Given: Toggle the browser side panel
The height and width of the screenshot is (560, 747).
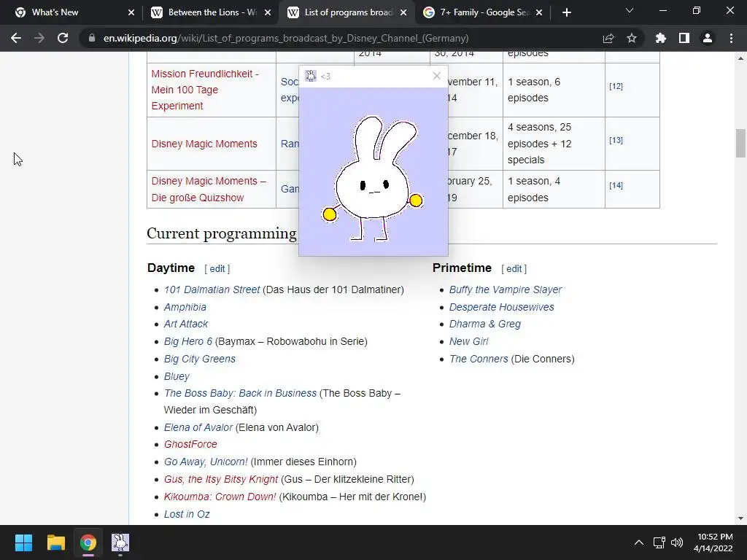Looking at the screenshot, I should 684,38.
